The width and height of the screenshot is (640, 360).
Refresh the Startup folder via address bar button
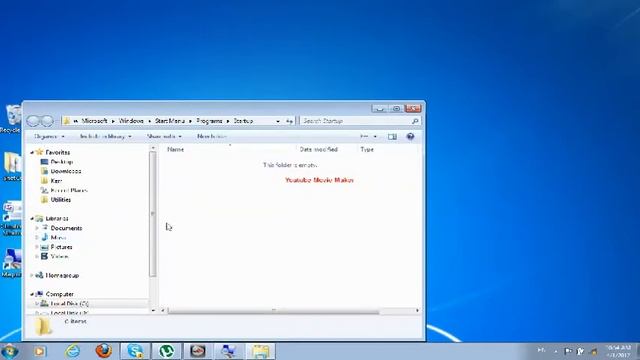289,121
